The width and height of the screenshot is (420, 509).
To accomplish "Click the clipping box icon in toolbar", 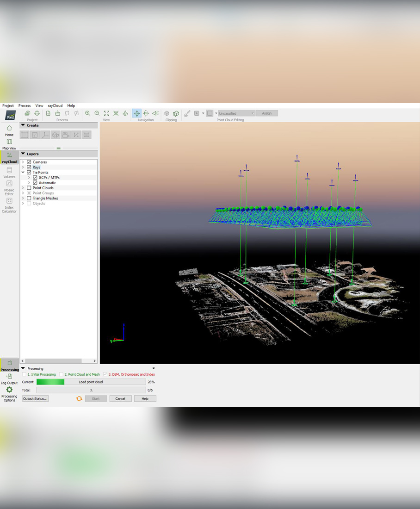I will click(x=167, y=113).
